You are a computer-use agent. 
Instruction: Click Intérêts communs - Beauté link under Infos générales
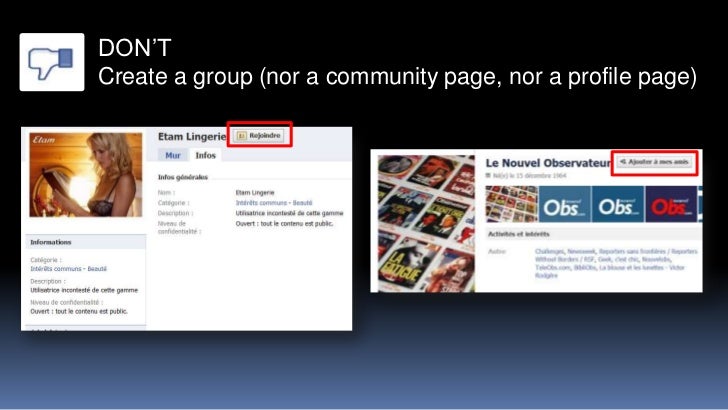[x=274, y=203]
